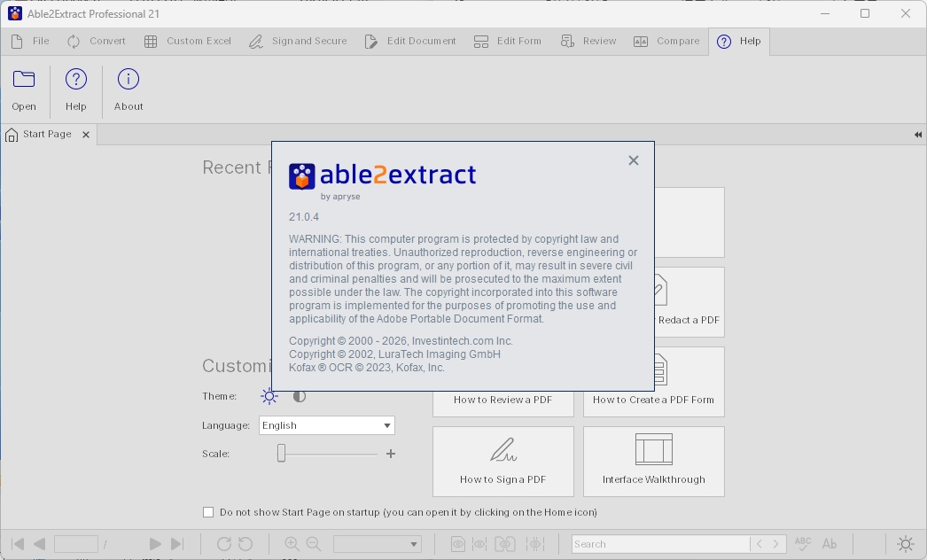The width and height of the screenshot is (927, 560).
Task: Switch to the Convert ribbon tab
Action: 95,41
